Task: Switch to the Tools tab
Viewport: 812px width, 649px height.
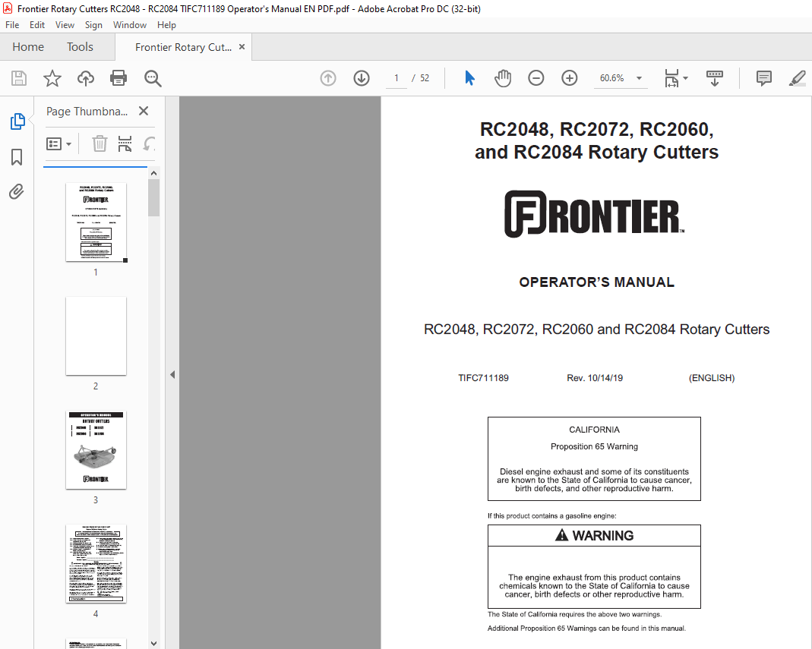Action: pos(80,47)
